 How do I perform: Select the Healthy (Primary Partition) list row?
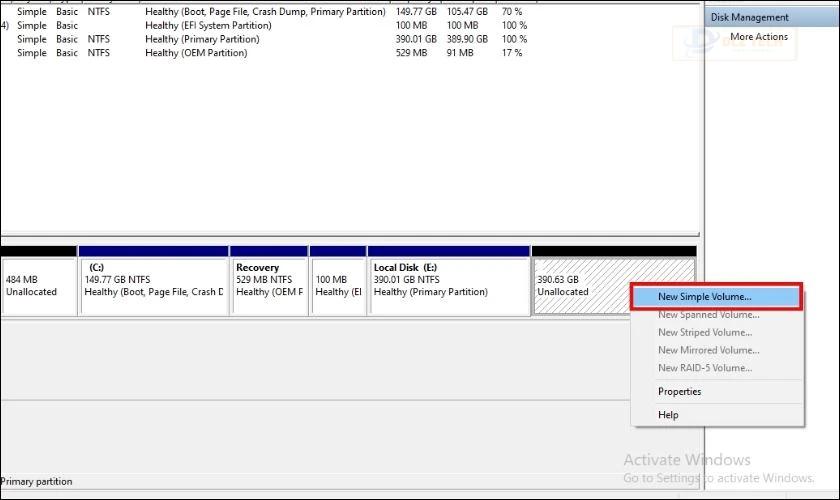point(269,39)
